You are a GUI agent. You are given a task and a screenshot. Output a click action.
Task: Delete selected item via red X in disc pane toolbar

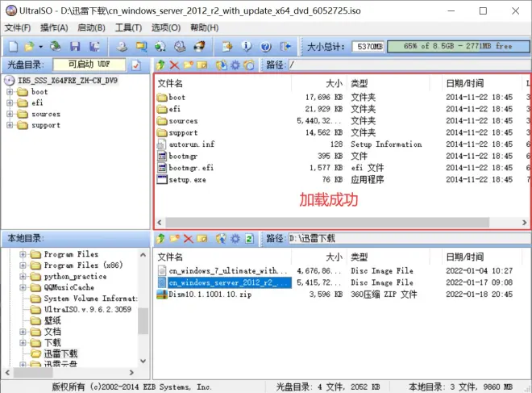[174, 65]
